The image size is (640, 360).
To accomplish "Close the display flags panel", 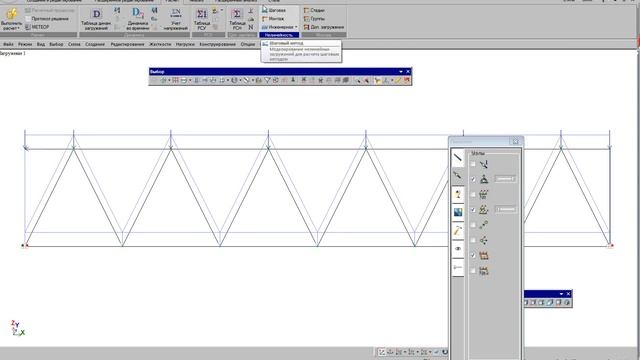I will (x=516, y=141).
